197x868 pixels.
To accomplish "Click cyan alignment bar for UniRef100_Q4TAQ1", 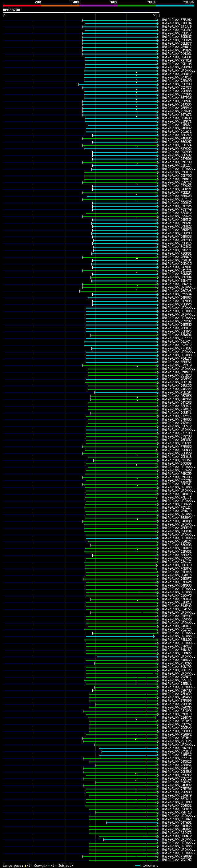I will 132,822.
